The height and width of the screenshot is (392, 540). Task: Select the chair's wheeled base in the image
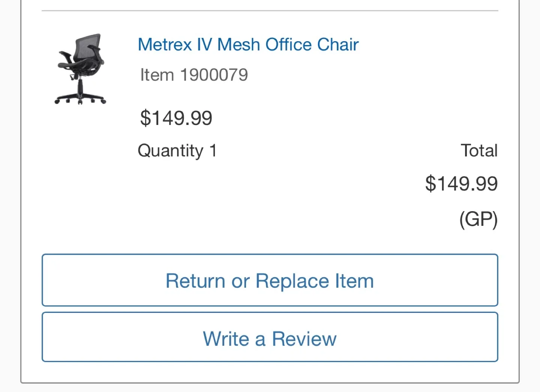tap(80, 98)
